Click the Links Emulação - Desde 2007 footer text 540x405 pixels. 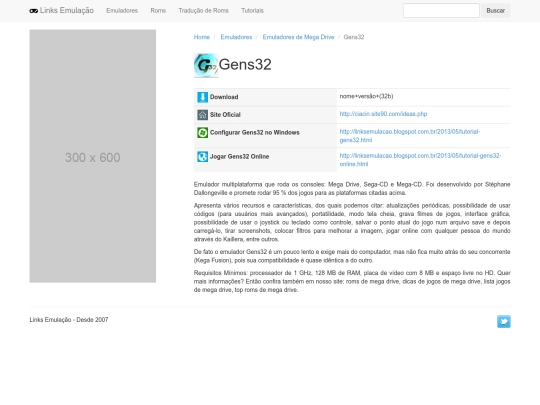69,320
